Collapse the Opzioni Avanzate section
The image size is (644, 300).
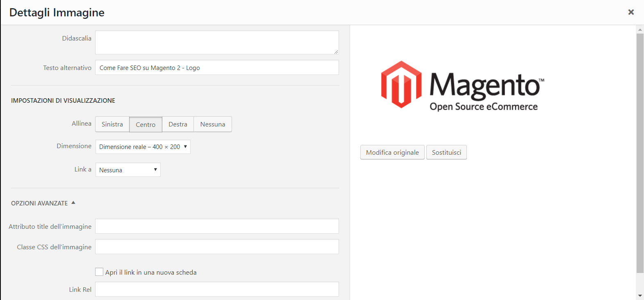tap(43, 203)
